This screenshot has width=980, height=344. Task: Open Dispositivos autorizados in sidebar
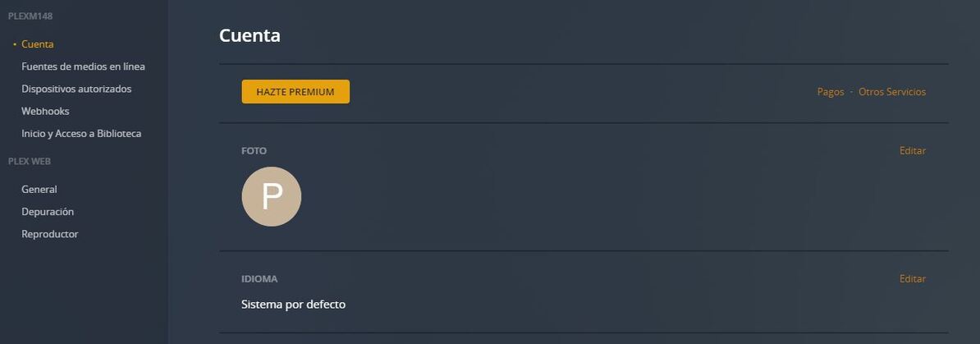76,89
